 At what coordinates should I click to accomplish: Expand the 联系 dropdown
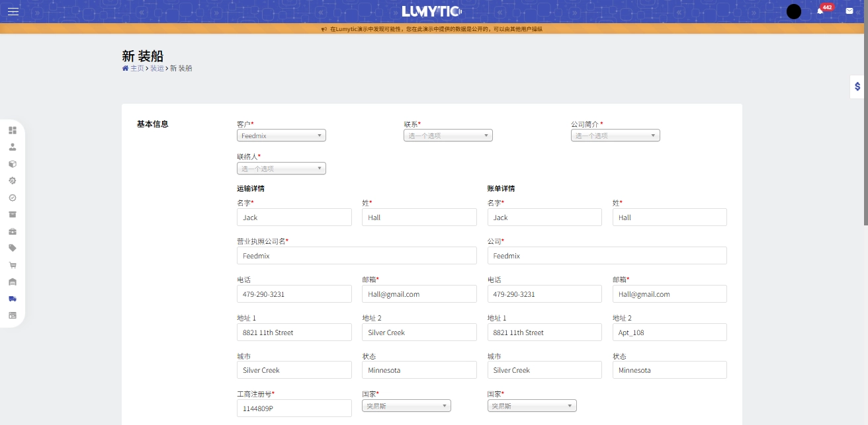[448, 135]
